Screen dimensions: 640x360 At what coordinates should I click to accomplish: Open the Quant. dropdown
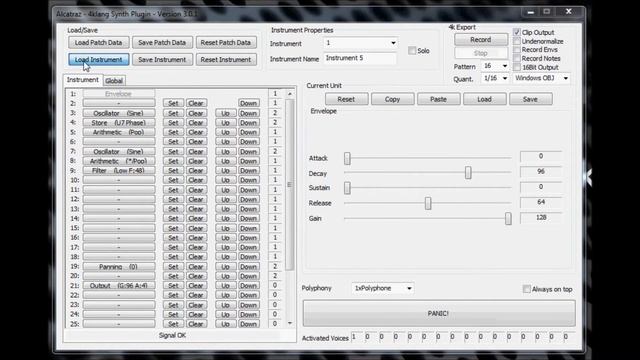[495, 78]
